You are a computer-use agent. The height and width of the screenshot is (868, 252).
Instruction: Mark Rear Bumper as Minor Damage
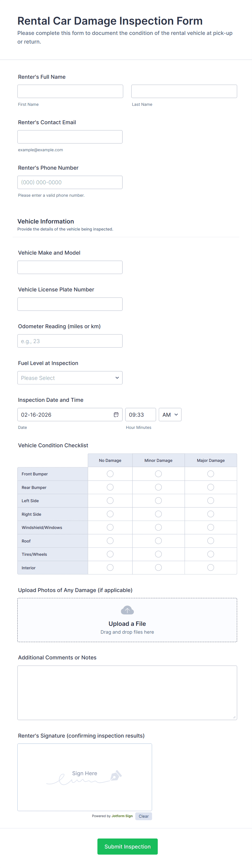[x=158, y=487]
